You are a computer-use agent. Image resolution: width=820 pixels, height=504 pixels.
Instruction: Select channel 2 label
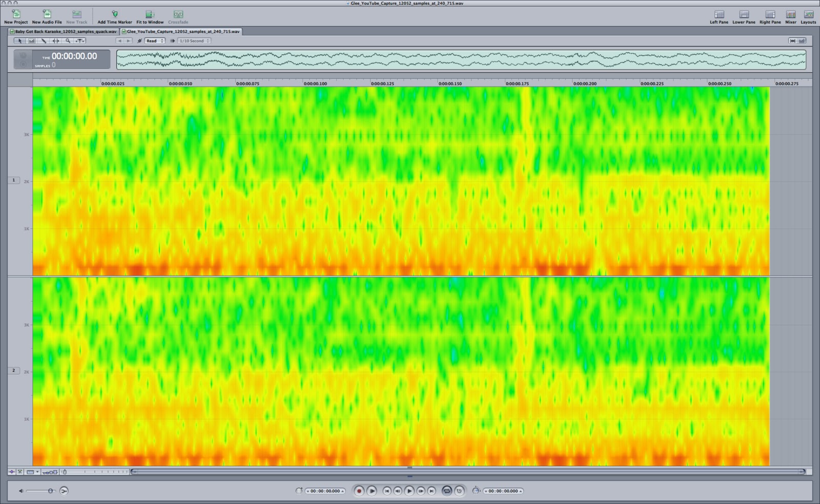[14, 370]
